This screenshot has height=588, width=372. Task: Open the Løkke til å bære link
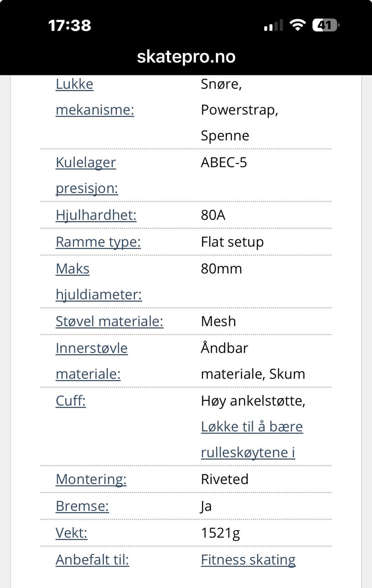tap(252, 427)
